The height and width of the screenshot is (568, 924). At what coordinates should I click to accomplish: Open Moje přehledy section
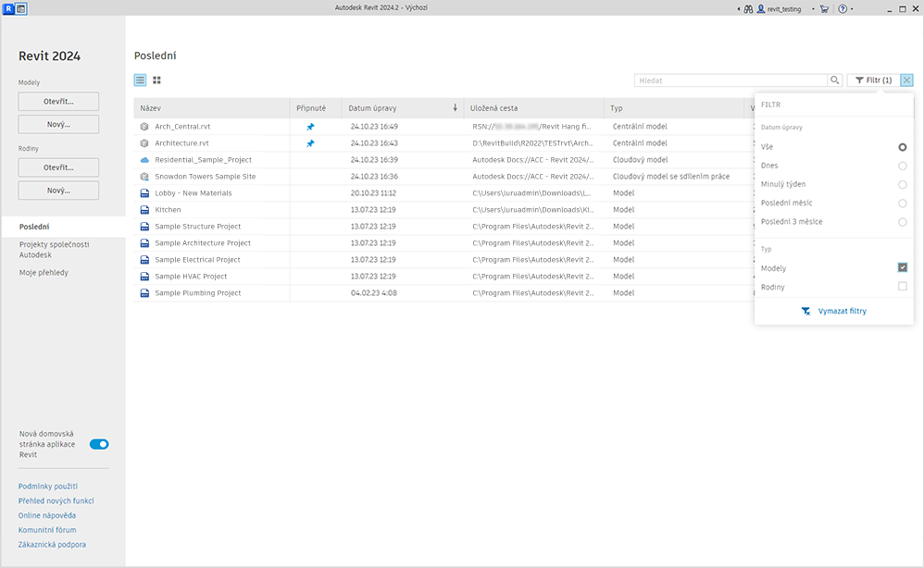click(x=44, y=273)
